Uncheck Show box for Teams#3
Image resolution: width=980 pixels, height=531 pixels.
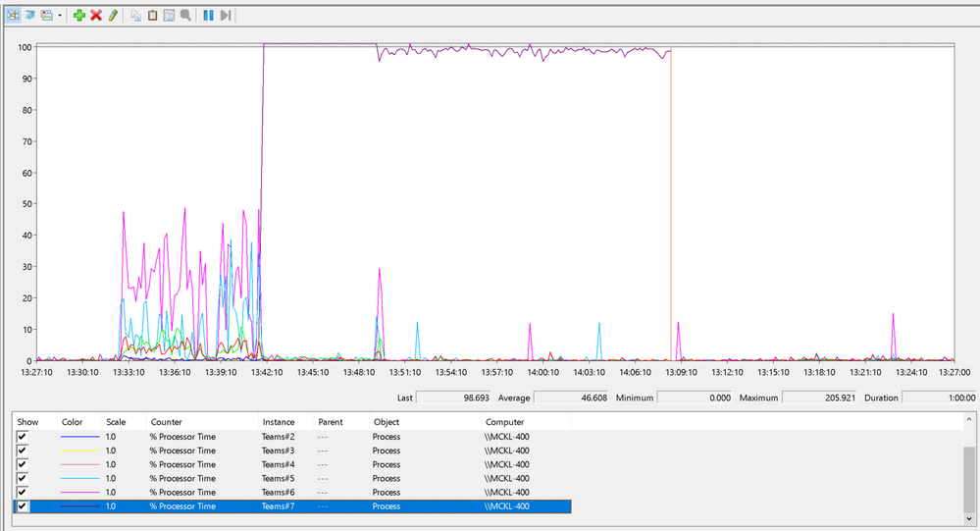[x=23, y=451]
